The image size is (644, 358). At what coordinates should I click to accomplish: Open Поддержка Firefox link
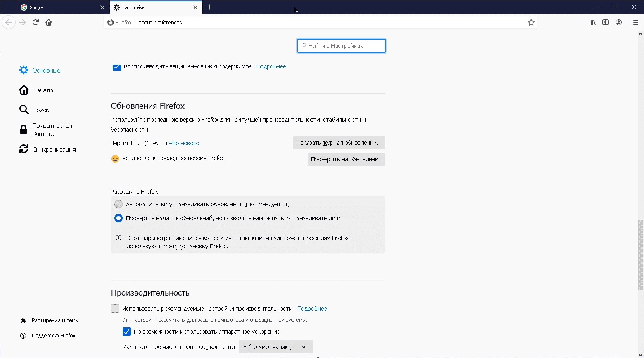coord(53,335)
